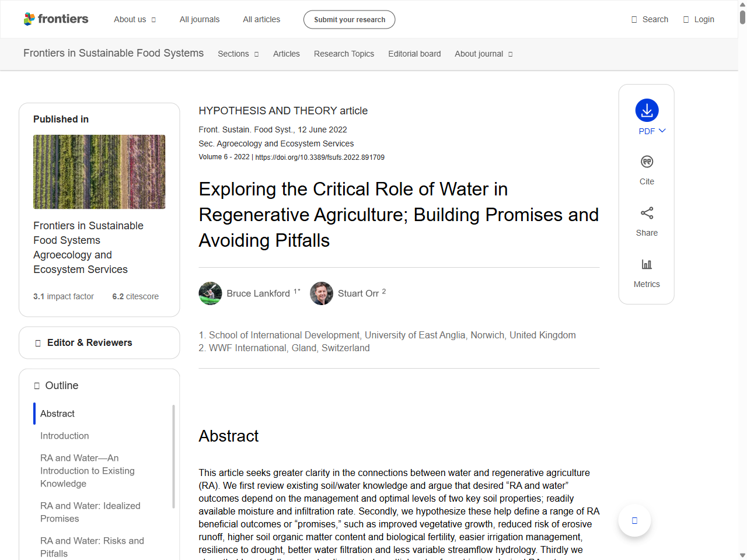The image size is (747, 560).
Task: Click the journal cover thumbnail image
Action: pos(99,171)
